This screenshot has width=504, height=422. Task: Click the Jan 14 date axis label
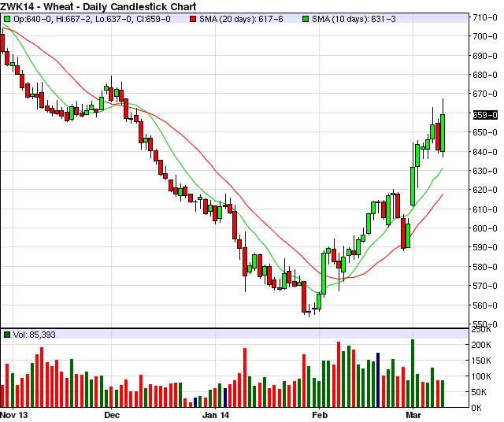[x=216, y=415]
